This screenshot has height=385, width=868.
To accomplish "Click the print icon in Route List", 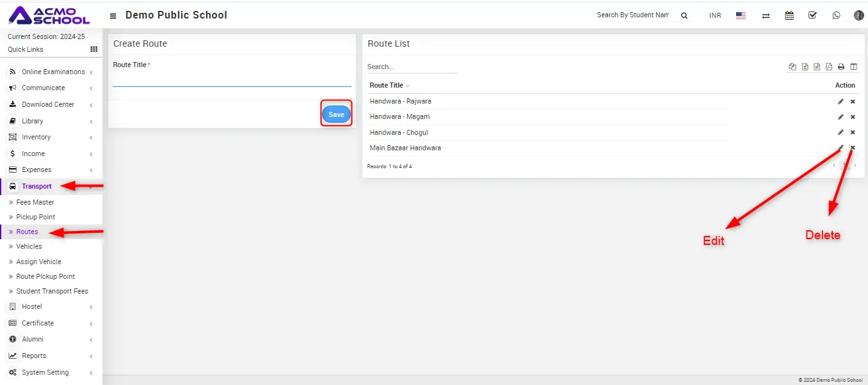I will 841,67.
